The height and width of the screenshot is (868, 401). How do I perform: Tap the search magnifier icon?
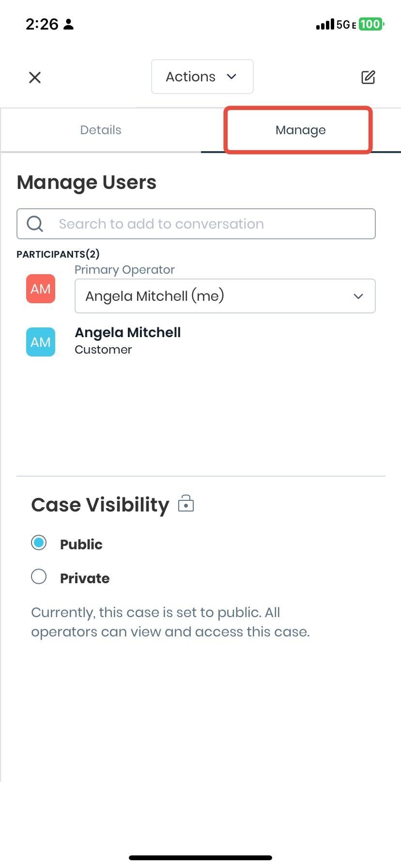click(35, 224)
